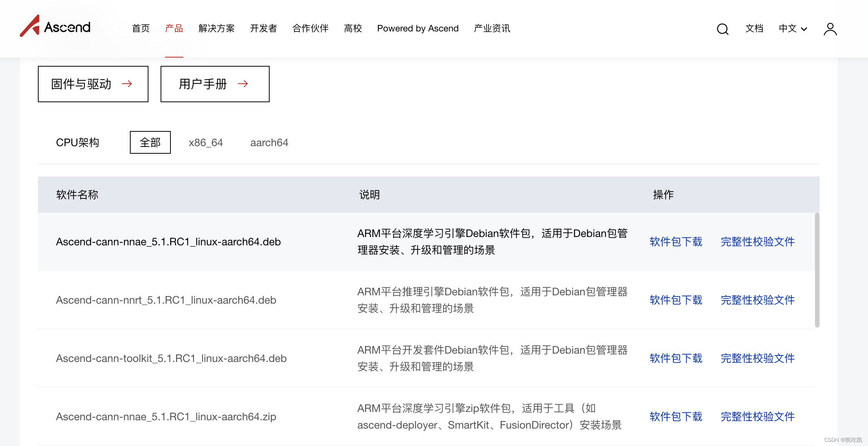The image size is (868, 446).
Task: Select the 全部 CPU architecture filter
Action: click(x=150, y=142)
